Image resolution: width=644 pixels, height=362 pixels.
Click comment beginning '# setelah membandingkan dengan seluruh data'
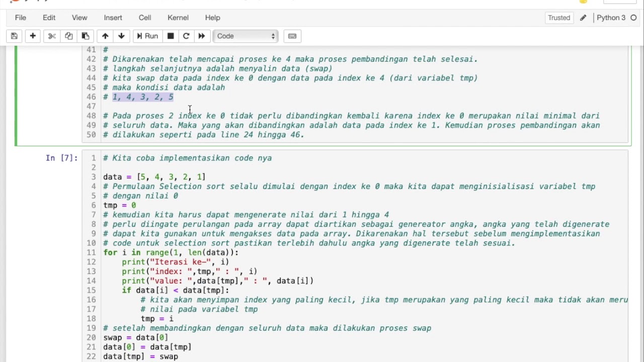(x=267, y=328)
